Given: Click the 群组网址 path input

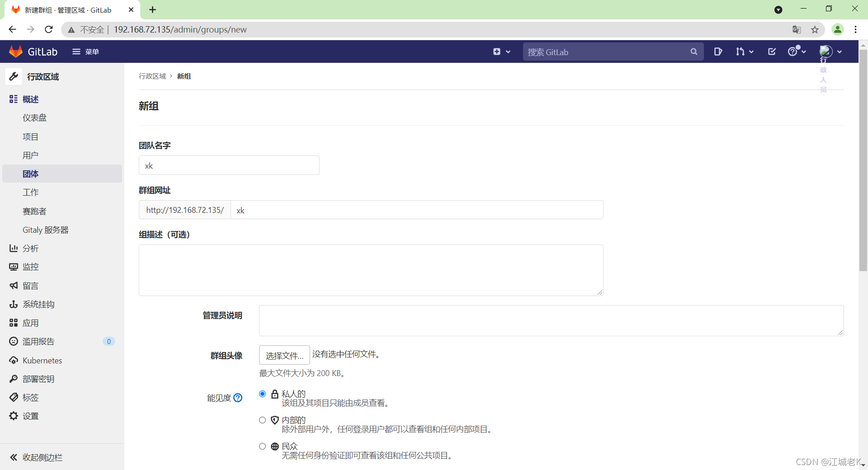Looking at the screenshot, I should (417, 210).
